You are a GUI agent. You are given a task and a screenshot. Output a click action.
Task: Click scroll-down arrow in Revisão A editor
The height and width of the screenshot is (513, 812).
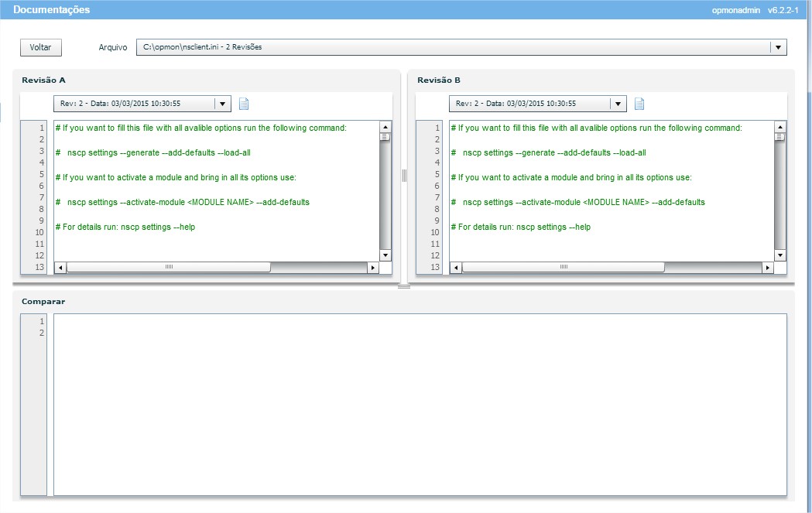385,255
